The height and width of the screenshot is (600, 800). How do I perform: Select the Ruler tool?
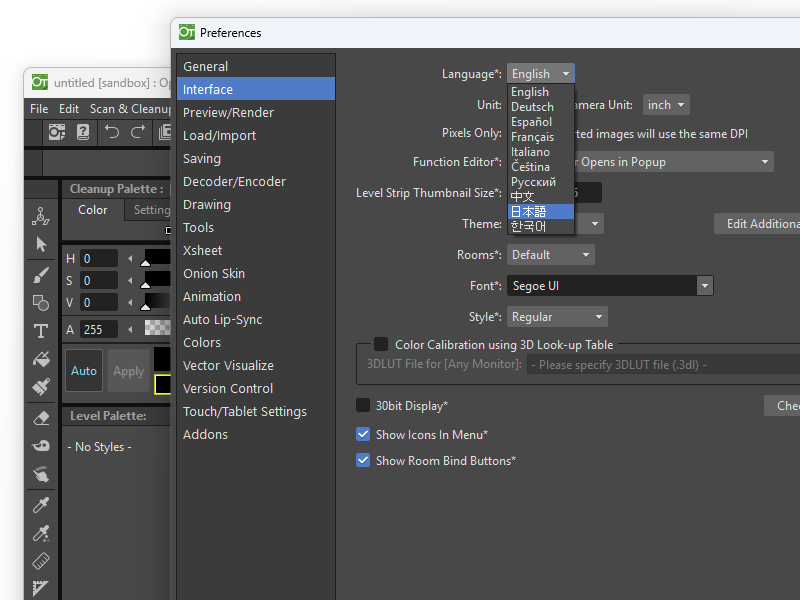(x=41, y=561)
